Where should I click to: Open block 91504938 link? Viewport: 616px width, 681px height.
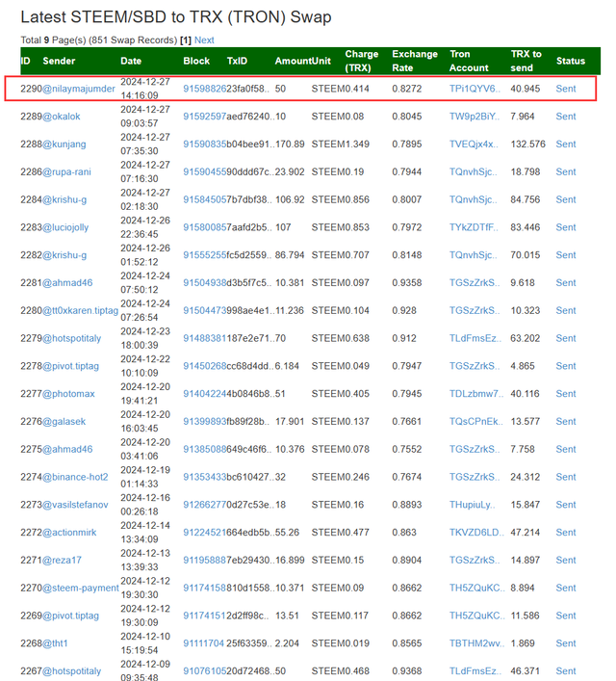pos(204,283)
